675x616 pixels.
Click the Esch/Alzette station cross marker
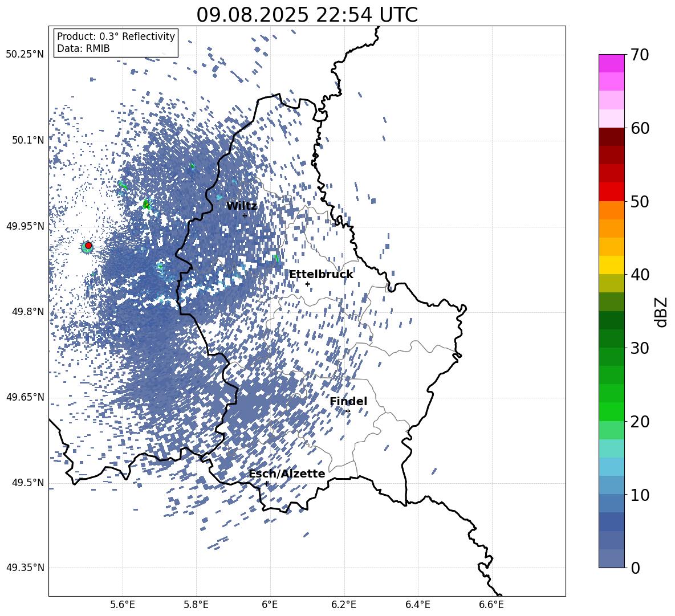266,483
